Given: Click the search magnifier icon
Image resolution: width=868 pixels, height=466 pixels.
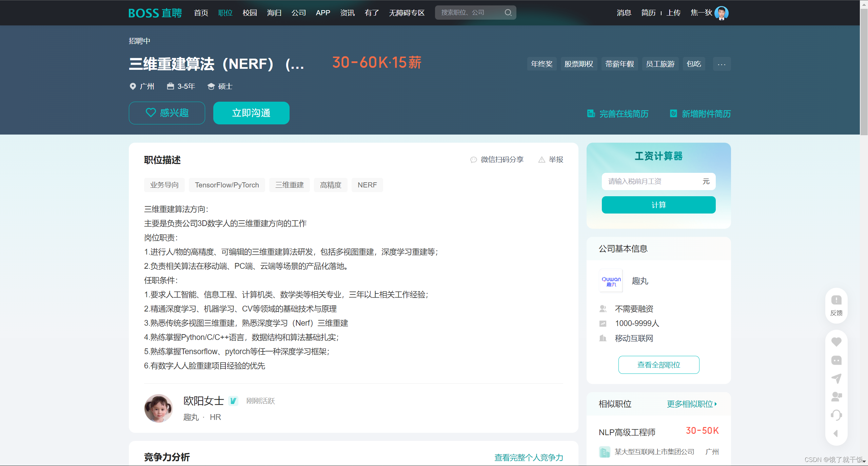Looking at the screenshot, I should [508, 13].
